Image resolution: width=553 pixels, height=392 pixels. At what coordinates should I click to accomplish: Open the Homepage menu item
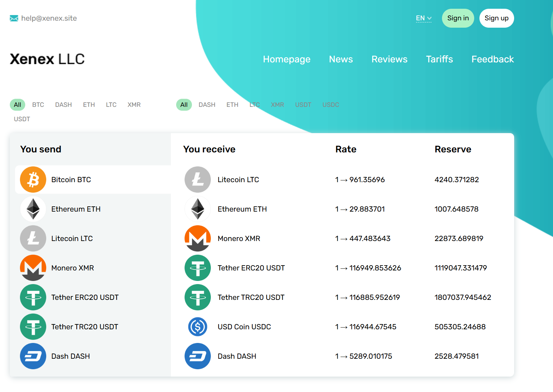[287, 59]
